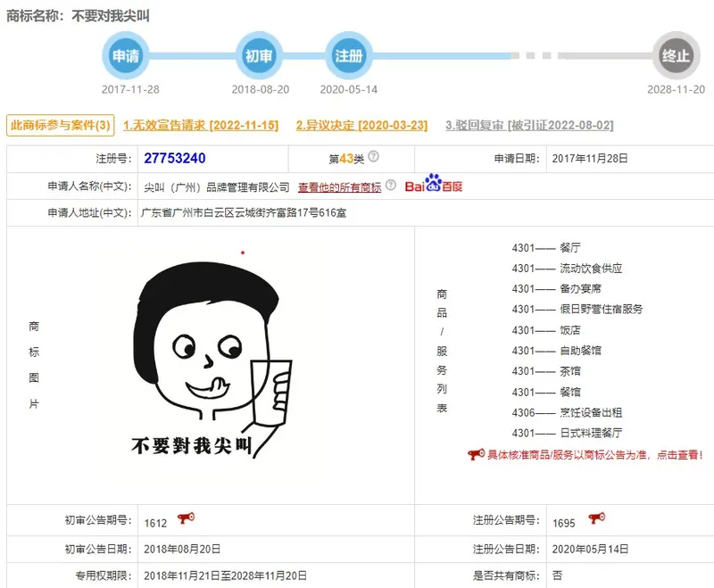This screenshot has height=588, width=714.
Task: Click the grey 终止 timeline stage circle
Action: [676, 56]
